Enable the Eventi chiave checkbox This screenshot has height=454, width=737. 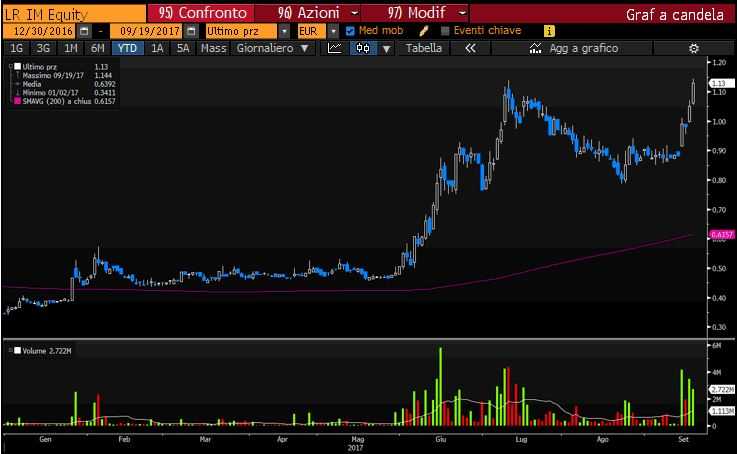[x=445, y=31]
